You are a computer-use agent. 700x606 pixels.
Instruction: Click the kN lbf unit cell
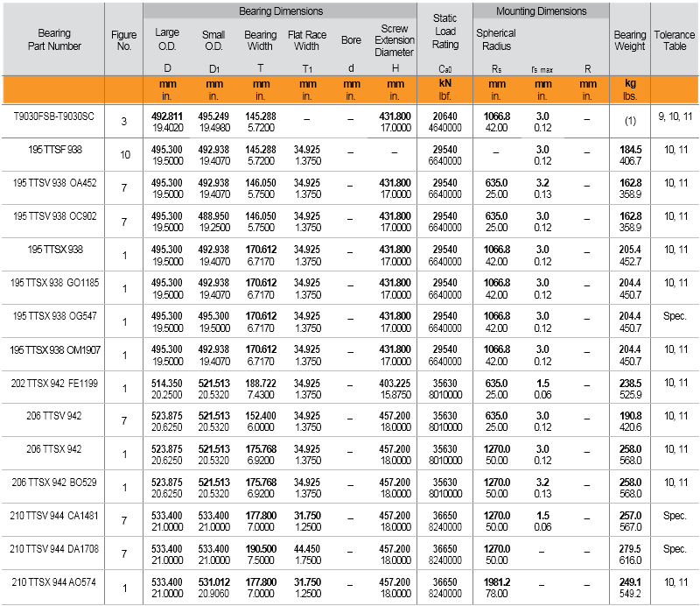coord(445,89)
